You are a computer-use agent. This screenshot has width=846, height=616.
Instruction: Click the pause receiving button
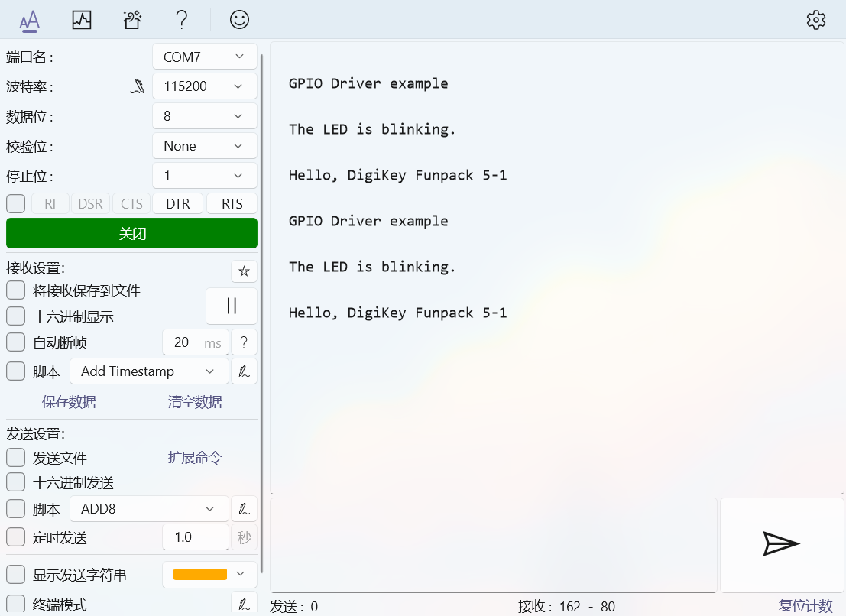coord(232,306)
